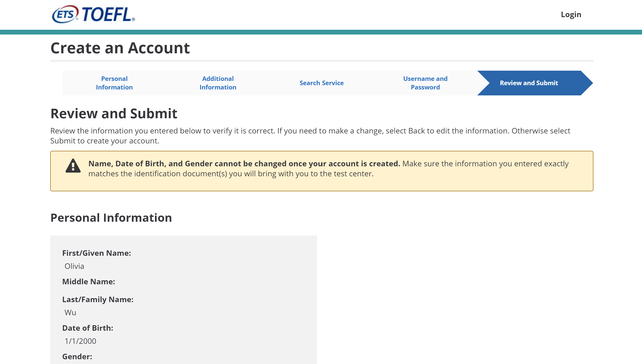This screenshot has height=364, width=642.
Task: Click the Middle Name label
Action: point(89,281)
